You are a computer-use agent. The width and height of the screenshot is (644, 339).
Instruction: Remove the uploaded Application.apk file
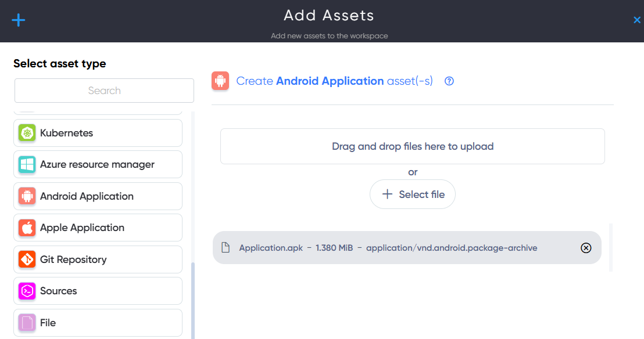586,248
